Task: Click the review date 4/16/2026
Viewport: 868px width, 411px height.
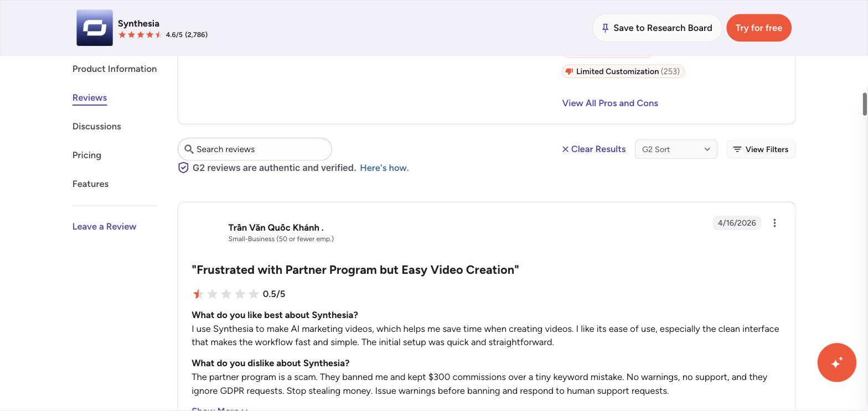Action: click(737, 223)
